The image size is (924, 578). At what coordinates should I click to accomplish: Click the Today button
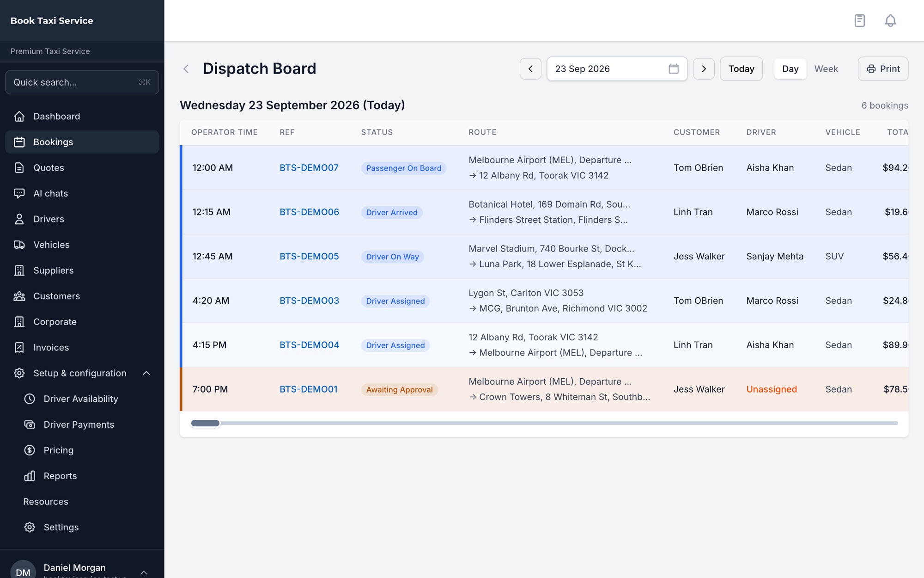(x=741, y=69)
